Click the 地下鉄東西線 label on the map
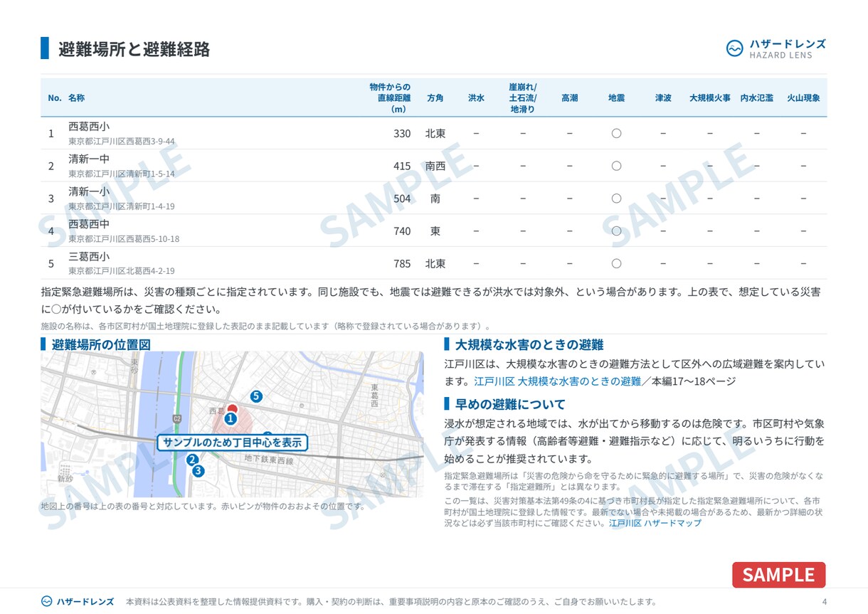Screen dimensions: 868x614 (268, 460)
